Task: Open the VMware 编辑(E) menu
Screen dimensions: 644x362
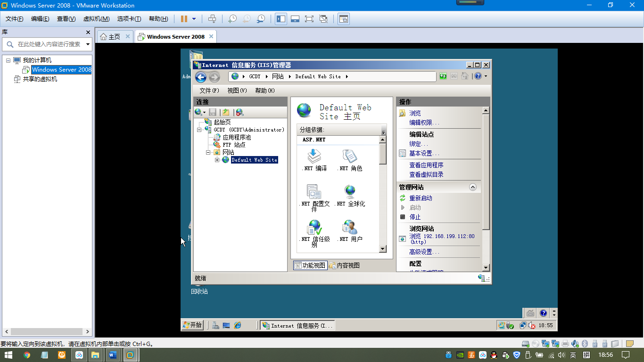Action: click(x=40, y=19)
